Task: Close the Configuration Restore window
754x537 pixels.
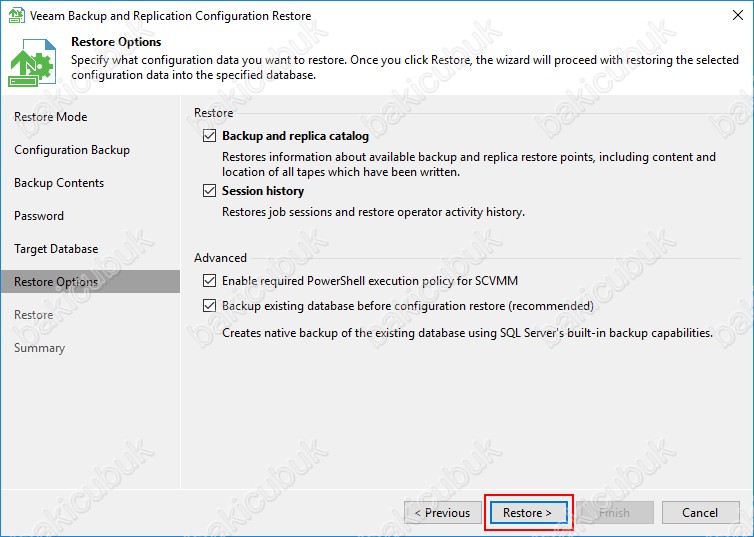Action: click(x=738, y=15)
